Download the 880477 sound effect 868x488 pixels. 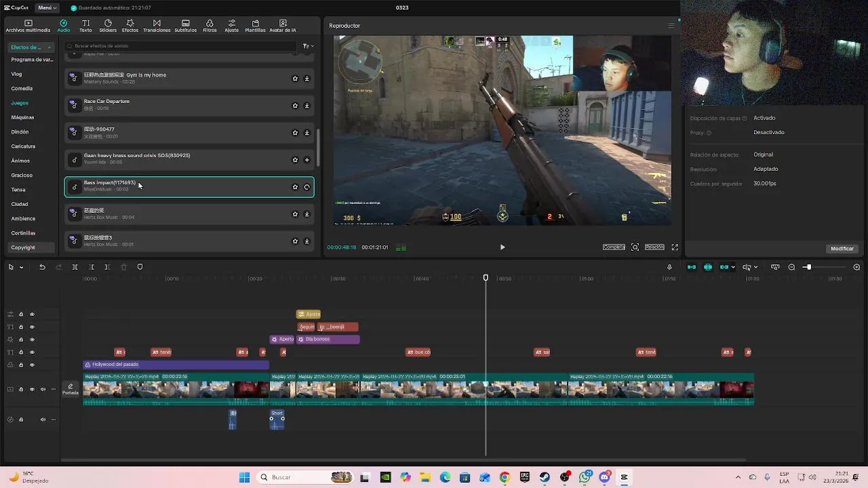pos(307,133)
